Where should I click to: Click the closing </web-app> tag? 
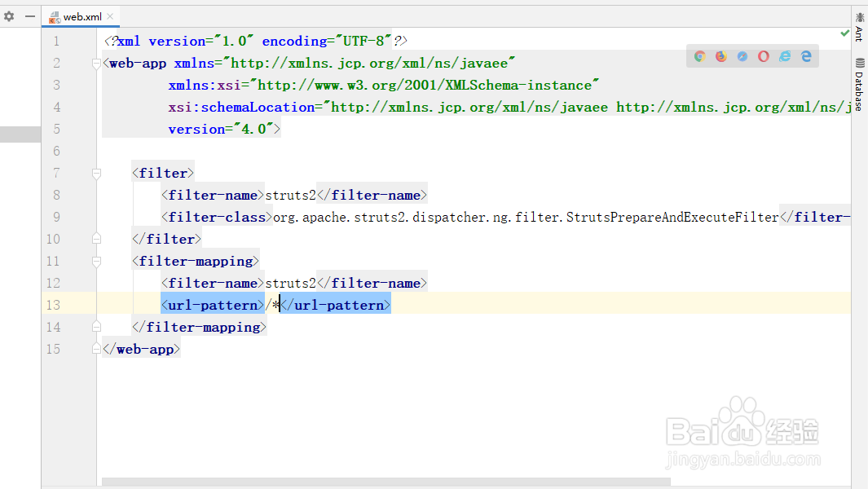click(x=142, y=349)
